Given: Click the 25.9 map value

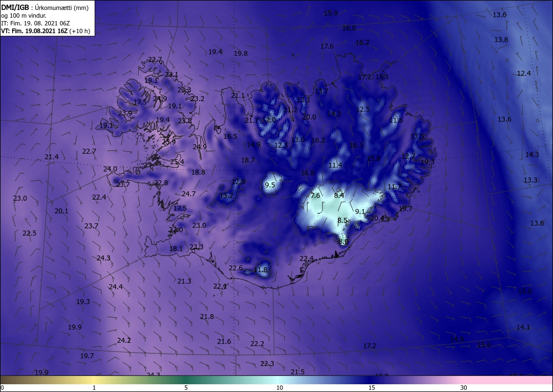Looking at the screenshot, I should (169, 142).
